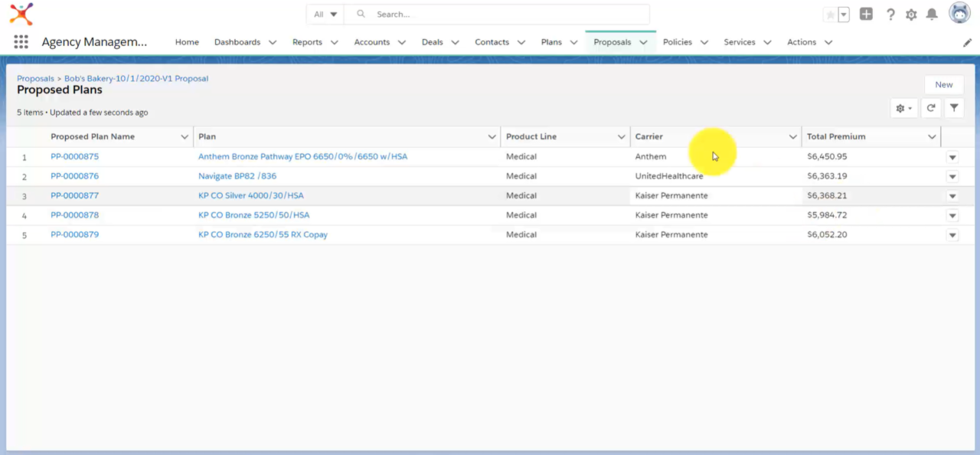Click inside the global Search field
The width and height of the screenshot is (980, 455).
coord(498,14)
